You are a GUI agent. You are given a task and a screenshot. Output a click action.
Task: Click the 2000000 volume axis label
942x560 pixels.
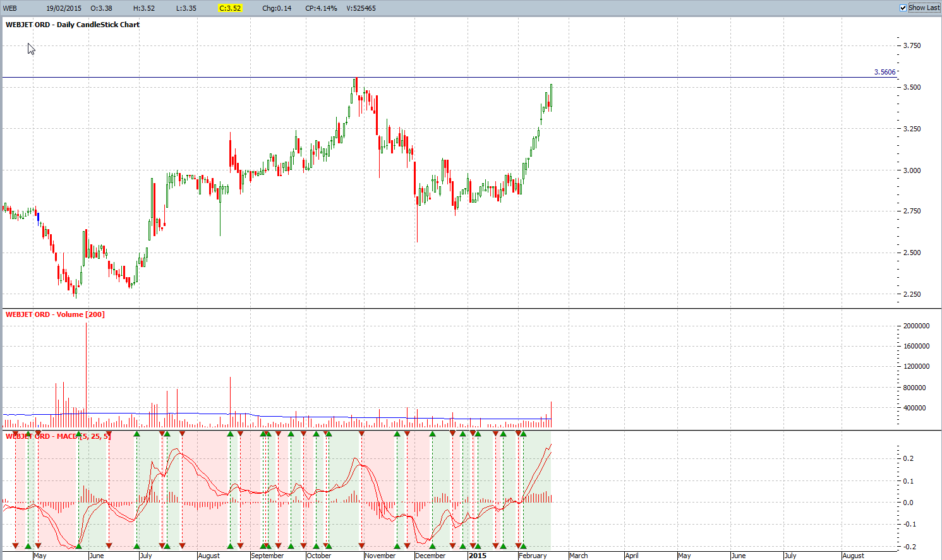tap(916, 326)
